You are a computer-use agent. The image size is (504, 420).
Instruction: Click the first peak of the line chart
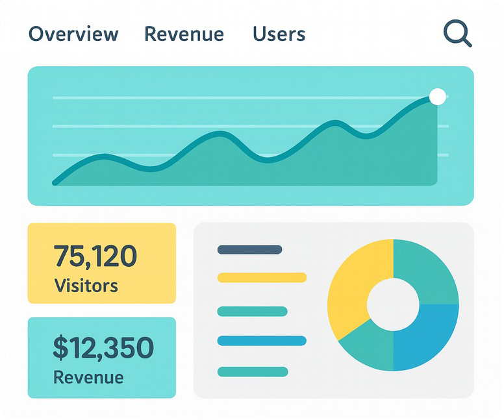[x=104, y=156]
